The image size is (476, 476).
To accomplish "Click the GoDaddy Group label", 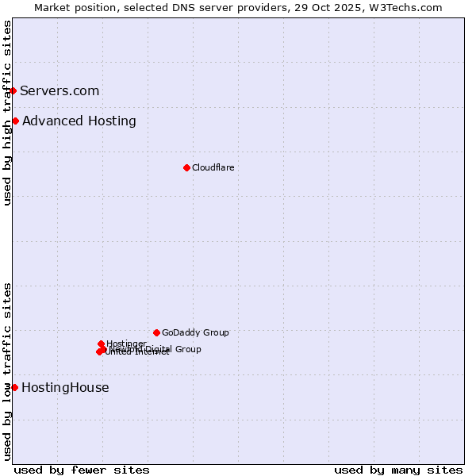I will [195, 332].
